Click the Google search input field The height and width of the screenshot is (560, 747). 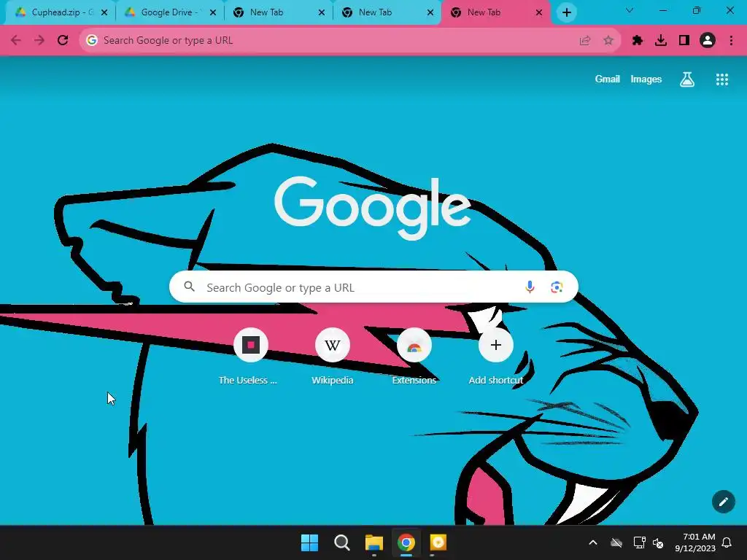coord(373,287)
